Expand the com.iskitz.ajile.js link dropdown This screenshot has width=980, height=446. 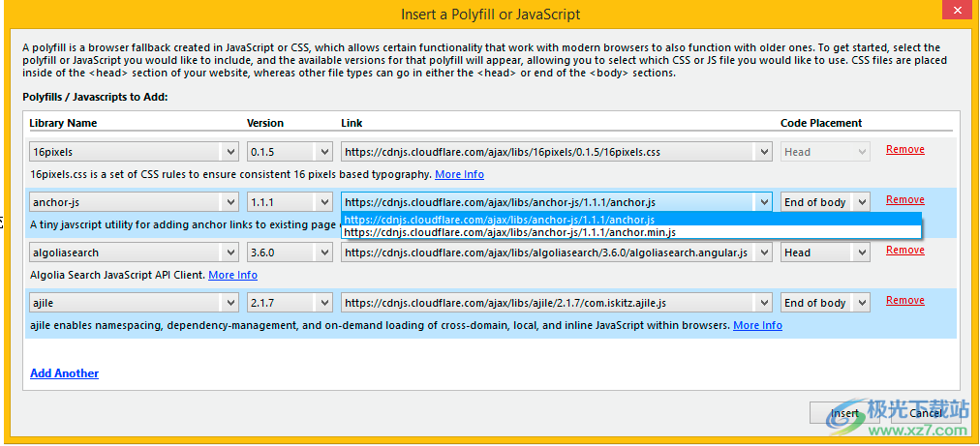point(556,303)
